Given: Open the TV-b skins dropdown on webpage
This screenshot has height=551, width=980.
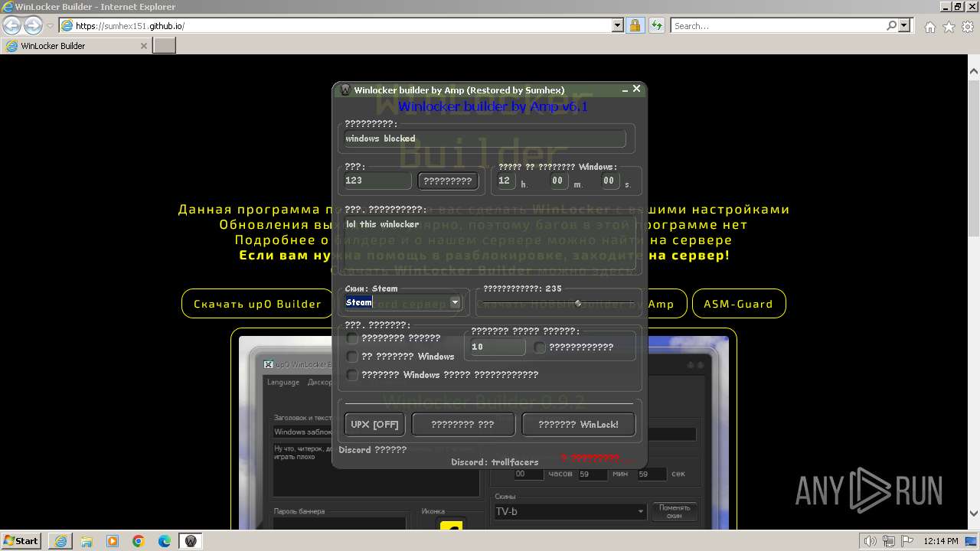Looking at the screenshot, I should (641, 512).
